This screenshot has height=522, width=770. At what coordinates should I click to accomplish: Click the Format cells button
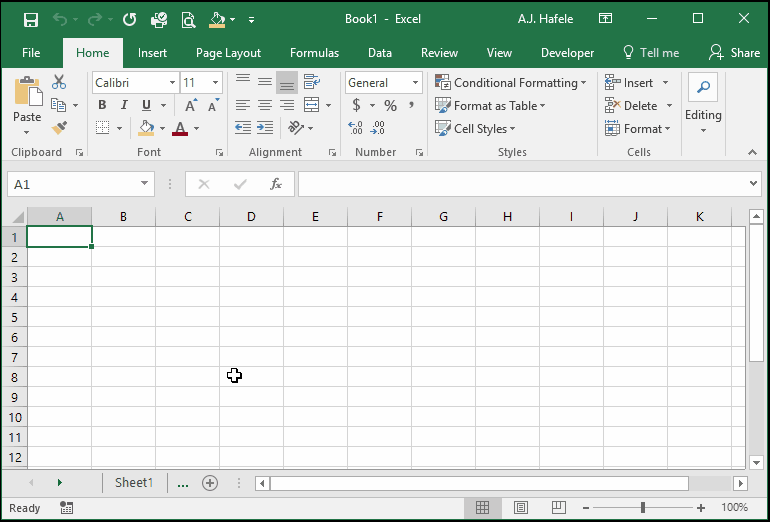click(x=637, y=129)
